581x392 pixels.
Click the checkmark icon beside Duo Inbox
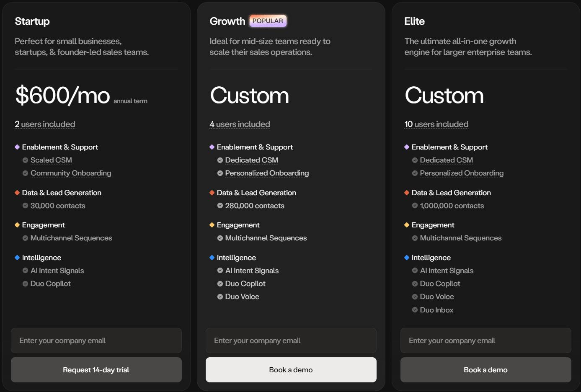[414, 309]
